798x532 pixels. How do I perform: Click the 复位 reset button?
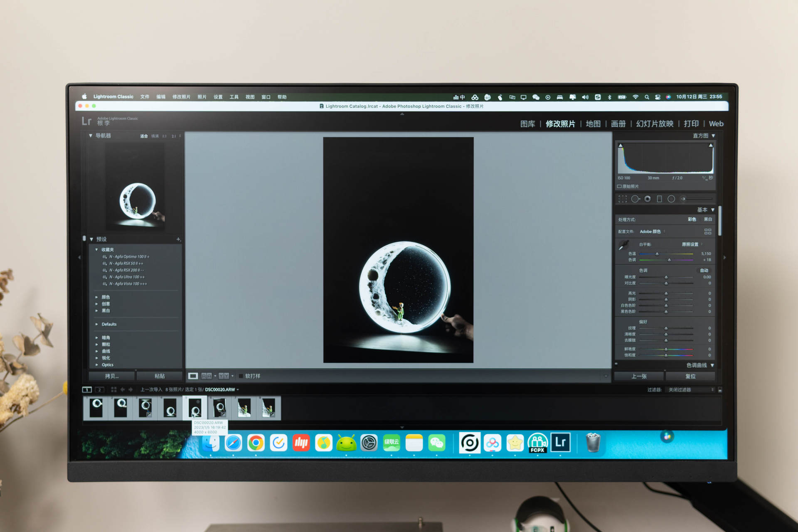click(x=690, y=376)
